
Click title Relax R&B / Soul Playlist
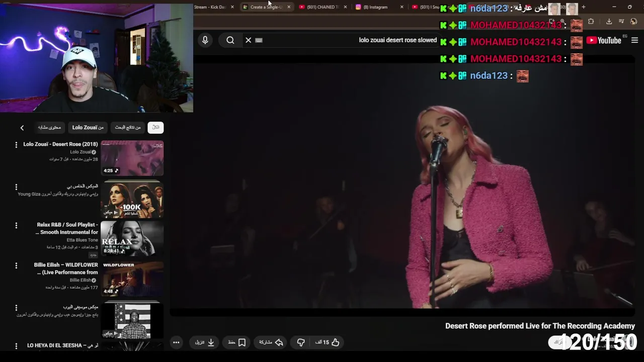(67, 229)
